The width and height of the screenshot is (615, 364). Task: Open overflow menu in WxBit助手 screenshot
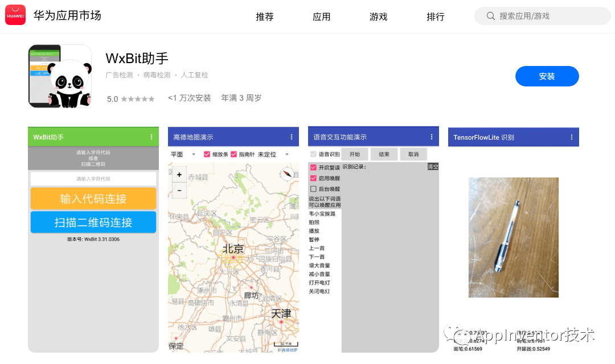click(x=151, y=136)
